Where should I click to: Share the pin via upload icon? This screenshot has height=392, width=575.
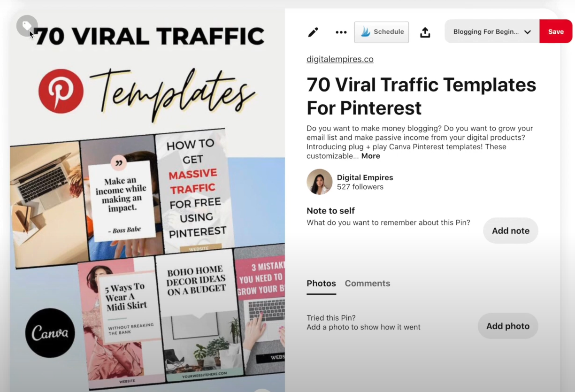(x=425, y=32)
